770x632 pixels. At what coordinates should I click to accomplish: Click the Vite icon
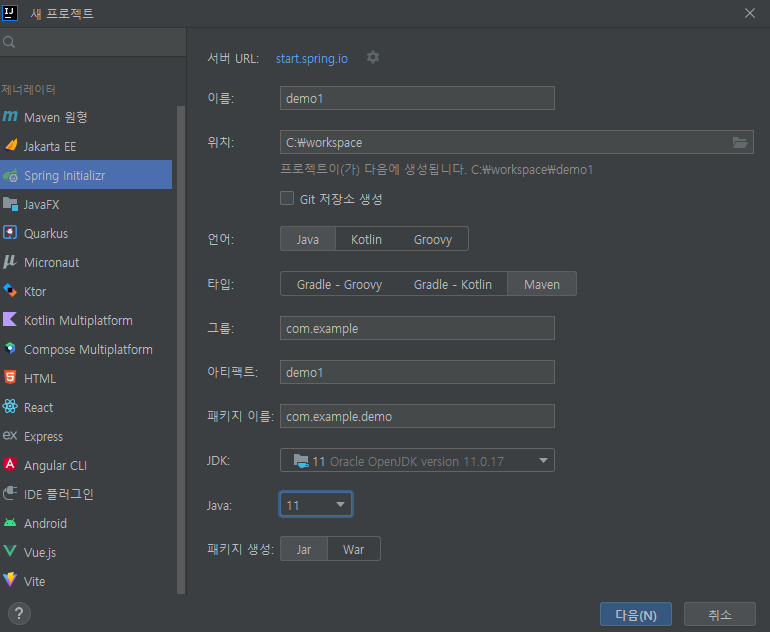[10, 580]
